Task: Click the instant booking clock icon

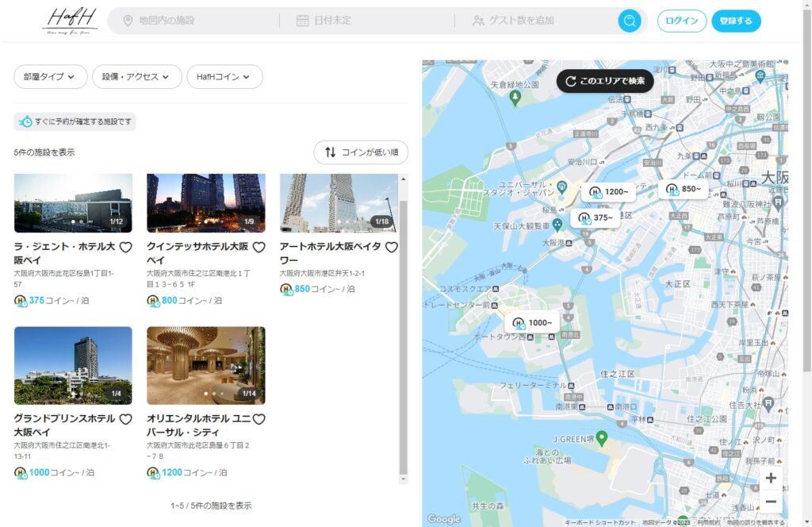Action: pos(25,121)
